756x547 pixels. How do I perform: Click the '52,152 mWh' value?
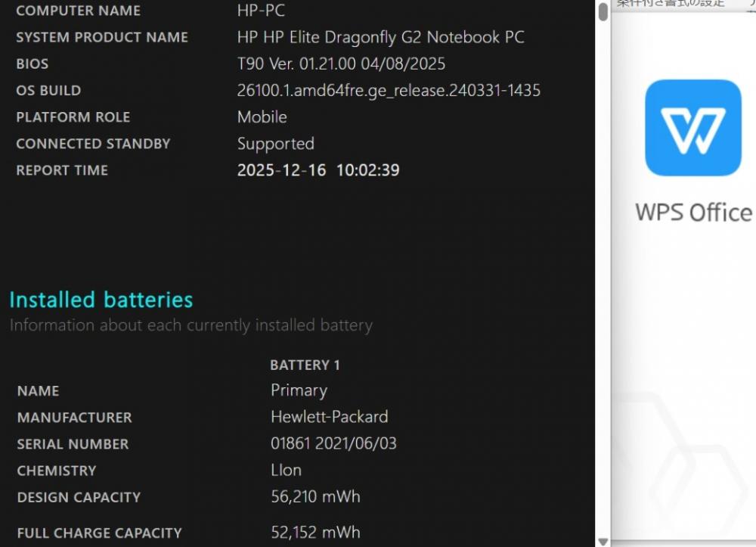tap(315, 533)
